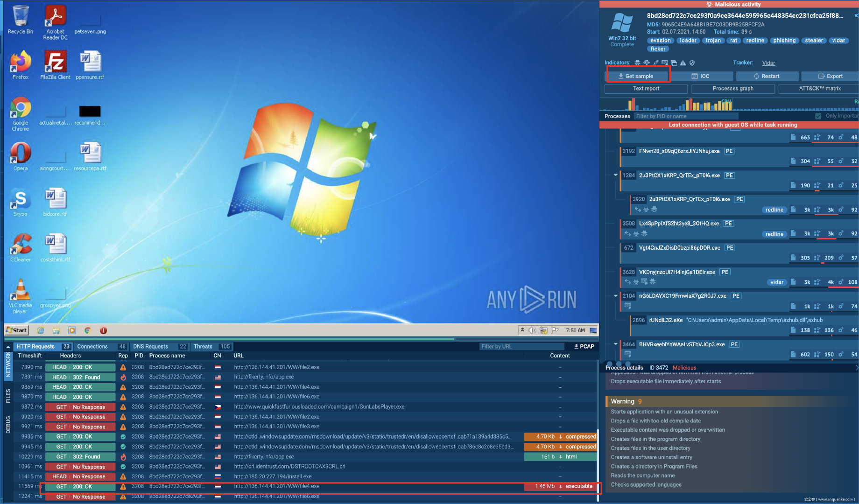Toggle the Only important checkbox
This screenshot has width=859, height=504.
pyautogui.click(x=818, y=116)
